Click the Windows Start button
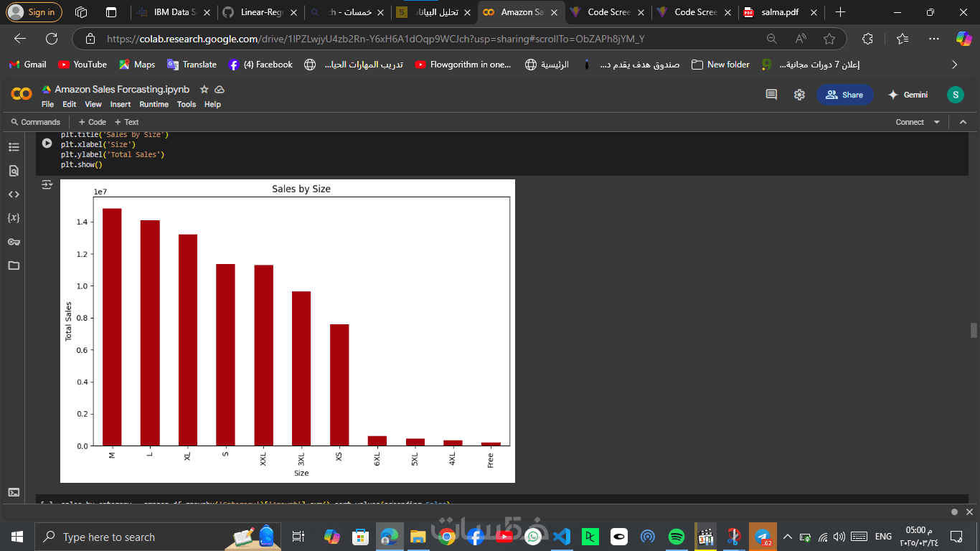The image size is (980, 551). 17,537
